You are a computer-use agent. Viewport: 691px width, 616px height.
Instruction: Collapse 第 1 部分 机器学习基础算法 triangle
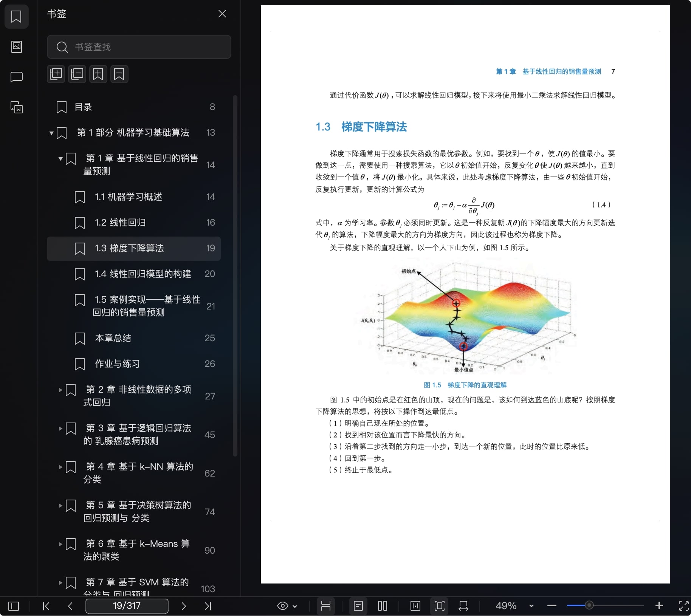click(51, 133)
